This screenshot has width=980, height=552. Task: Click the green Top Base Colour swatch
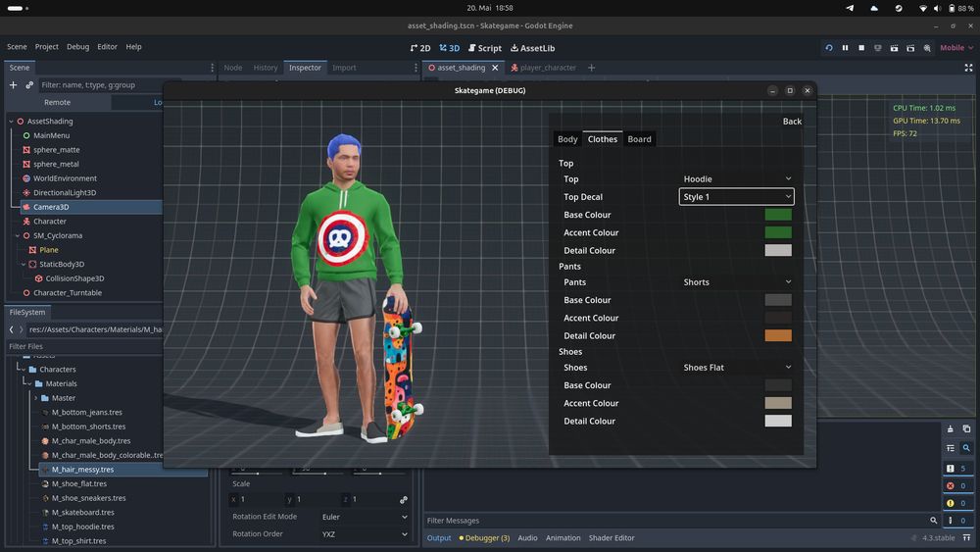778,215
